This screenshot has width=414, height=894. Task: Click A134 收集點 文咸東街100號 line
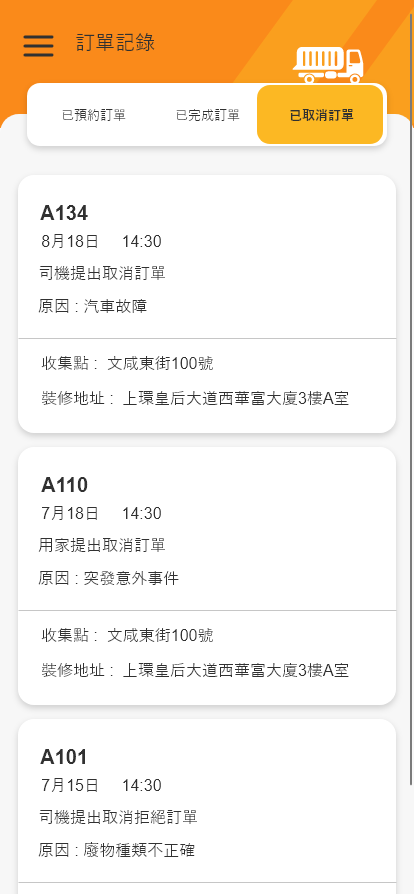click(x=127, y=363)
